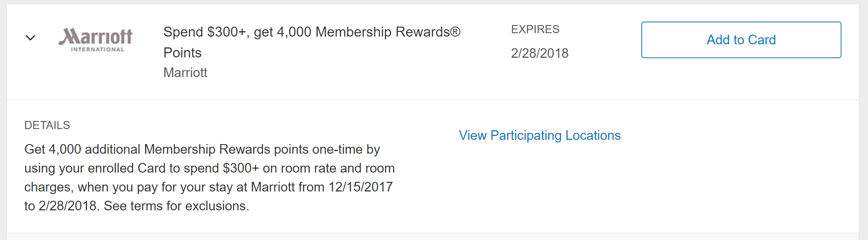Toggle the offer row using the down arrow
Screen dimensions: 868x240
(30, 38)
